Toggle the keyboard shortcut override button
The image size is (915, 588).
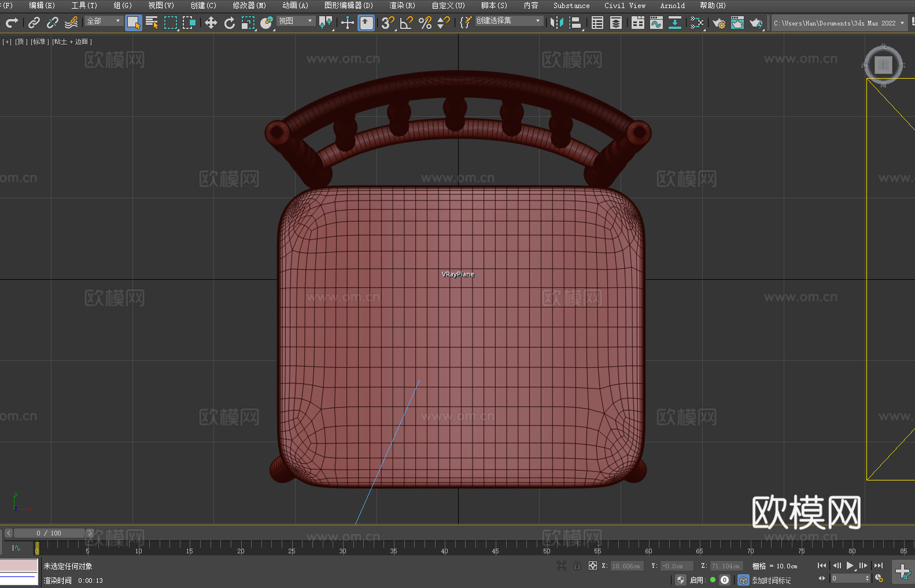pos(366,23)
